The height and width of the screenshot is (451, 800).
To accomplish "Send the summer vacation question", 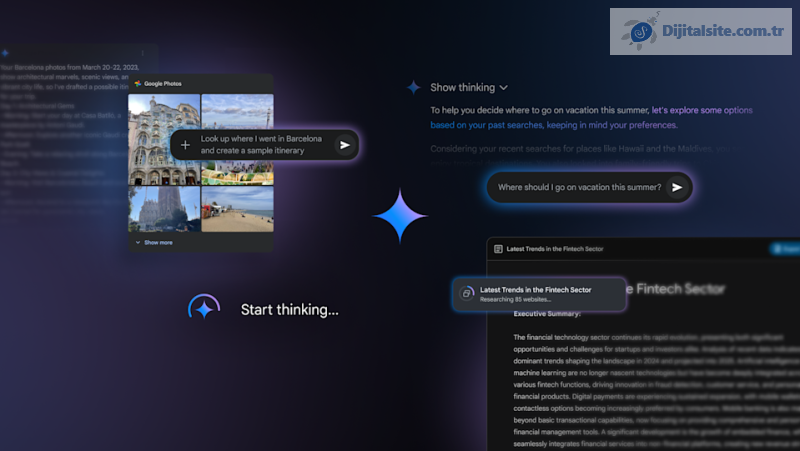I will click(x=677, y=187).
